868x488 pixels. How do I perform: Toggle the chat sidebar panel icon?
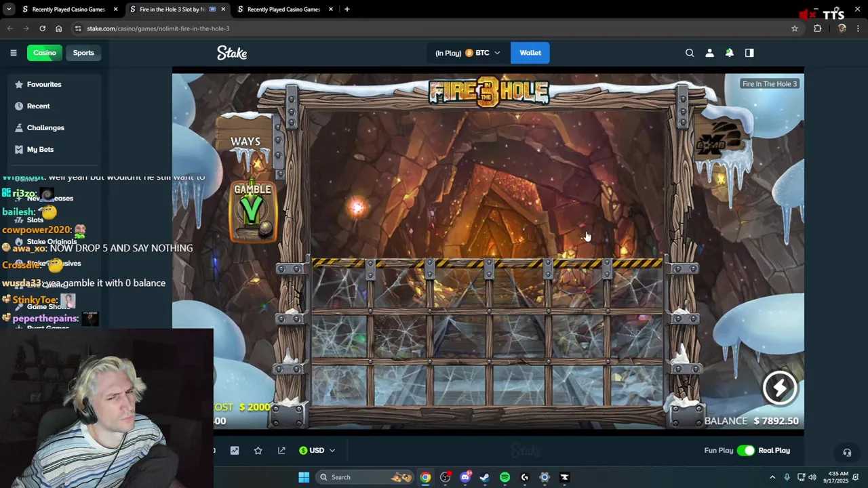749,53
